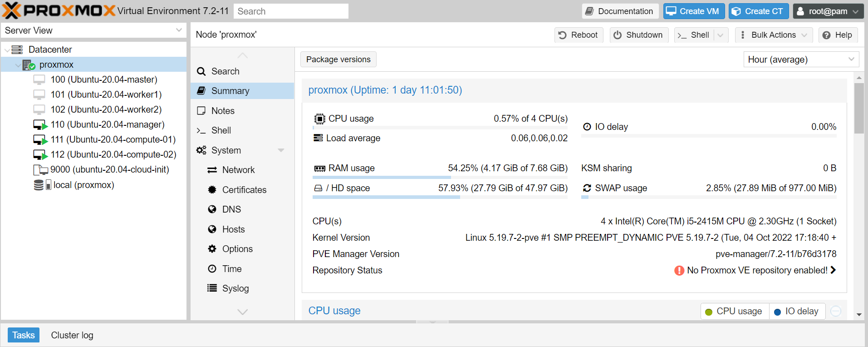Click the SWAP usage progress bar
868x347 pixels.
tap(709, 197)
